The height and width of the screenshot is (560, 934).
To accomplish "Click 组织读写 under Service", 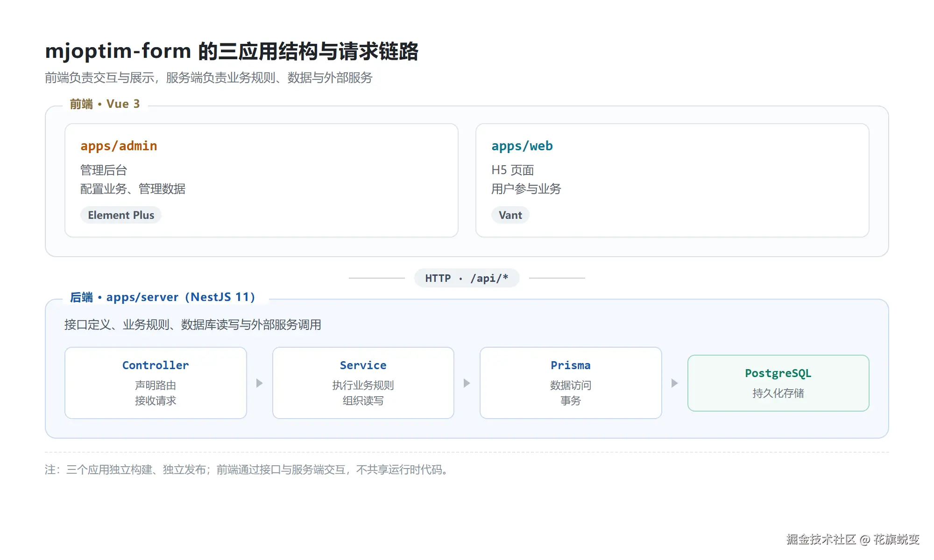I will pyautogui.click(x=363, y=401).
